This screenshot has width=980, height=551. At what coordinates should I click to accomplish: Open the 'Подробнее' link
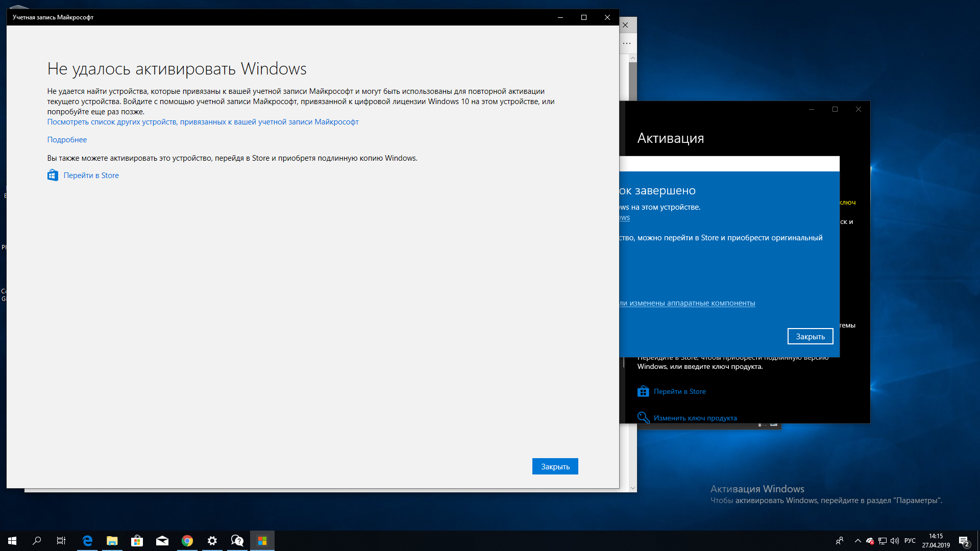pos(67,140)
